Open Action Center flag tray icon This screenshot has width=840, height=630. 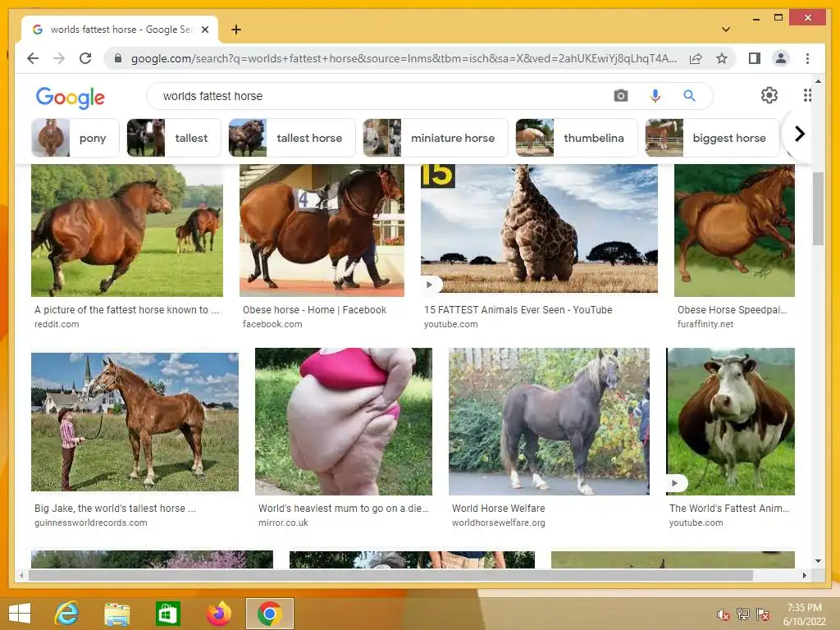763,614
